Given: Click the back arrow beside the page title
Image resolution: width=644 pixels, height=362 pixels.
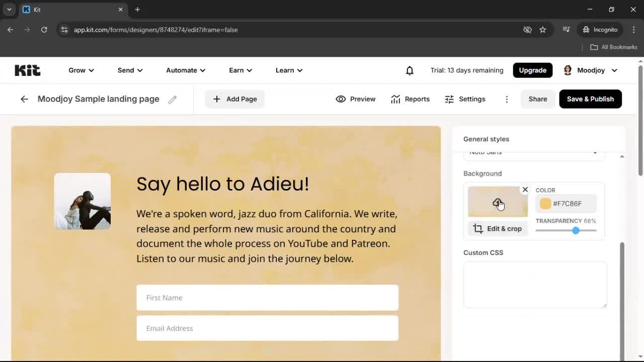Looking at the screenshot, I should [24, 99].
